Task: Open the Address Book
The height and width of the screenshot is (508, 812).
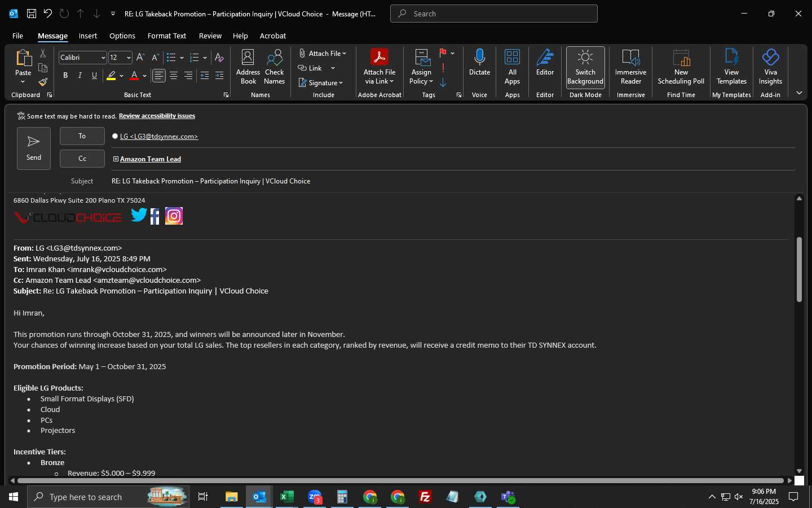Action: pos(248,67)
